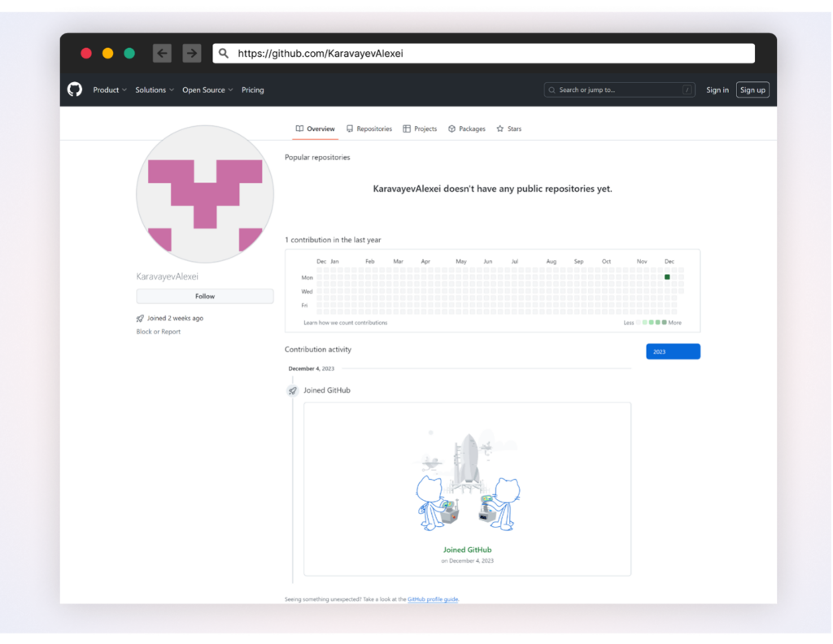Screen dimensions: 833x644
Task: Click the dark green contribution square in December
Action: pos(667,277)
